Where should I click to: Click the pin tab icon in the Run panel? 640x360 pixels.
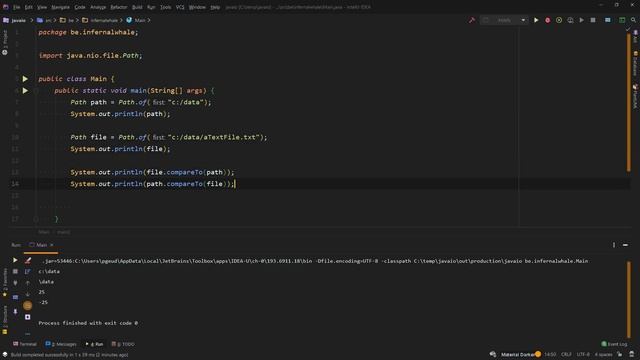(x=15, y=311)
